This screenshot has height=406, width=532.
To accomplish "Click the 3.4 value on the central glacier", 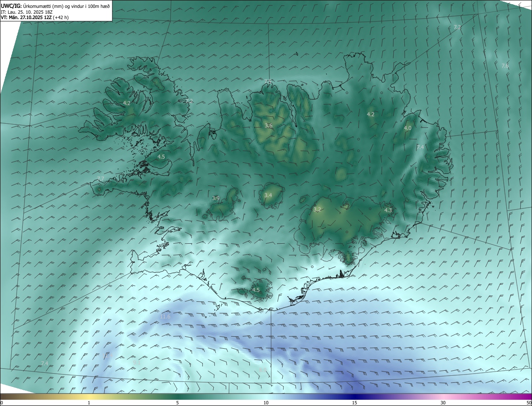I will (x=268, y=195).
